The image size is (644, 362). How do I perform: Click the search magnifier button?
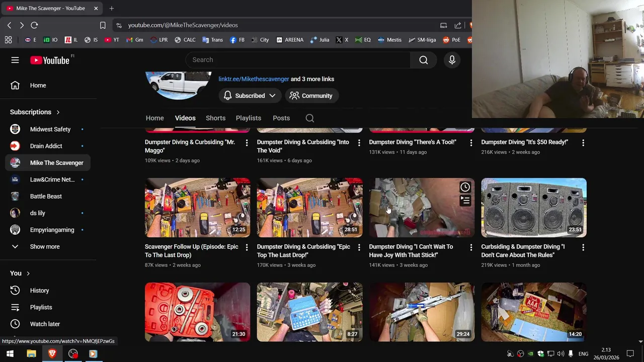click(x=424, y=60)
